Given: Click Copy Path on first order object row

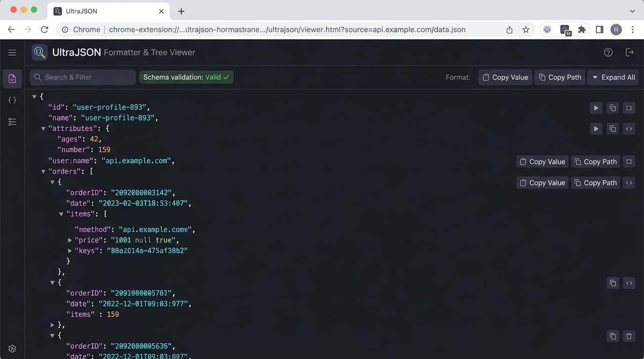Looking at the screenshot, I should tap(595, 183).
